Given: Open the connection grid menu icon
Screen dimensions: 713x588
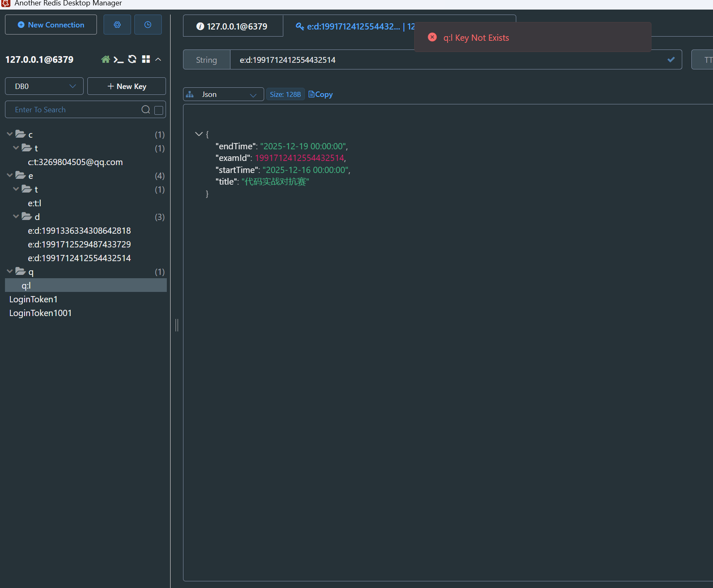Looking at the screenshot, I should [146, 59].
